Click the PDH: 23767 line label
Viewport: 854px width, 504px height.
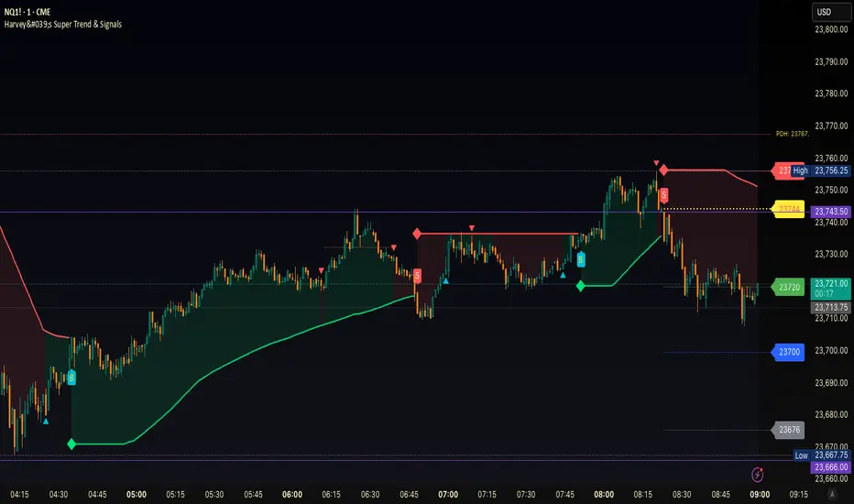click(792, 134)
